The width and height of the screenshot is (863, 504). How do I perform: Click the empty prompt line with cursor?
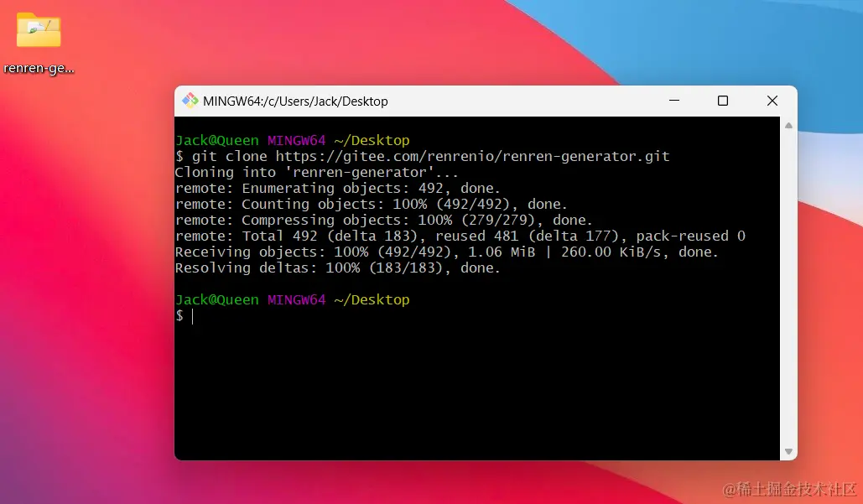pos(185,316)
